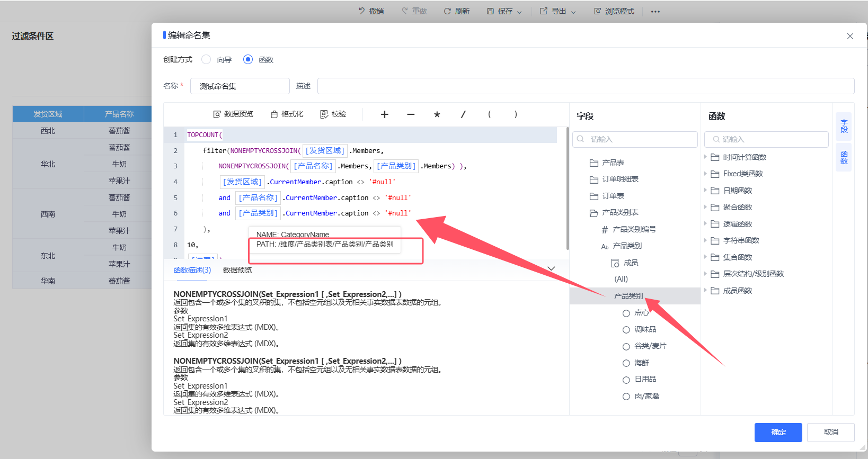Select the 谷类/麦片 member radio
The image size is (868, 459).
(626, 346)
